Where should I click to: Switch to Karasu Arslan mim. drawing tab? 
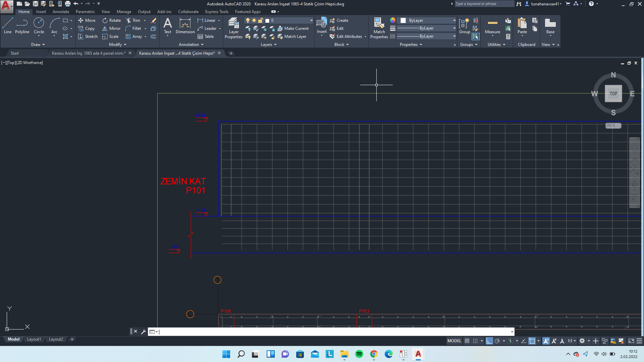tap(89, 53)
